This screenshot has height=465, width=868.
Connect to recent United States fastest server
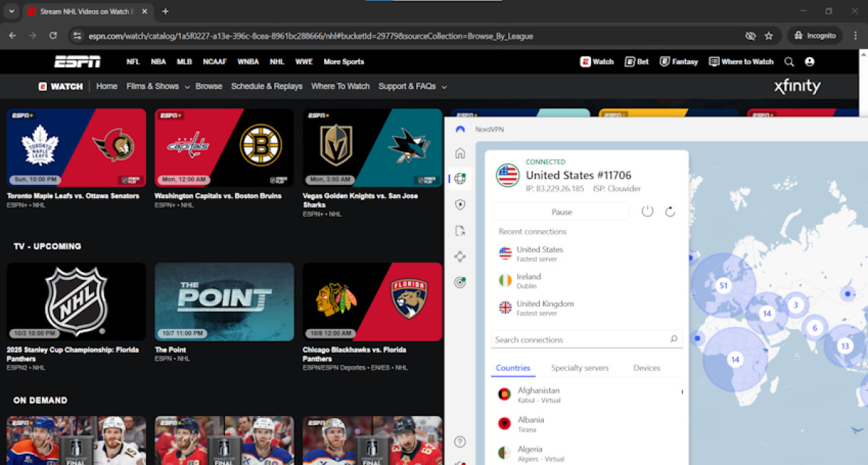coord(587,254)
